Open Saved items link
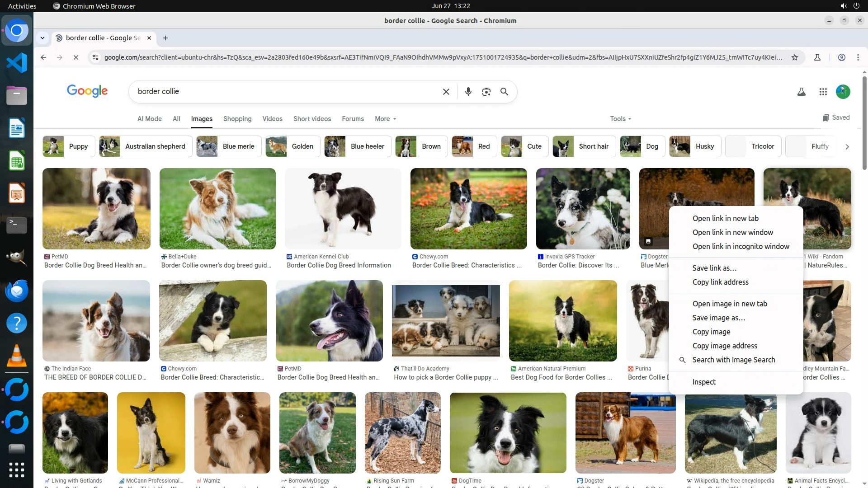 pyautogui.click(x=836, y=117)
